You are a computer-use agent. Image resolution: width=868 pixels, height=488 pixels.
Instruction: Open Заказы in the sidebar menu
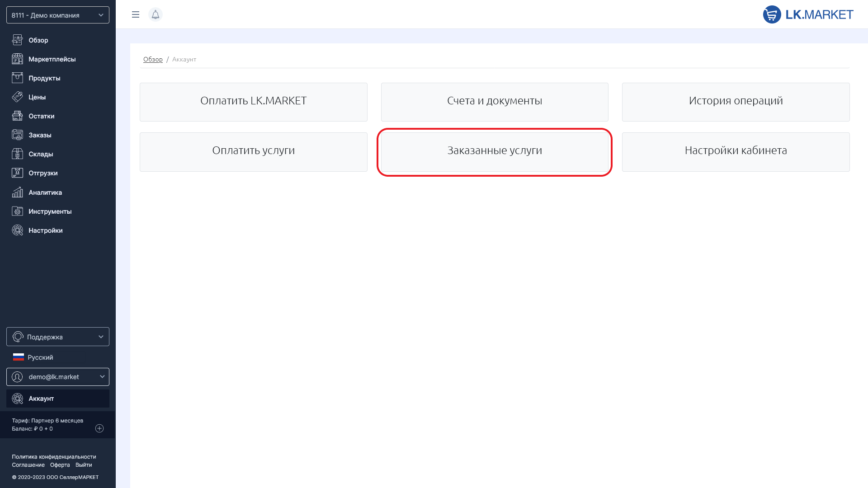tap(40, 135)
